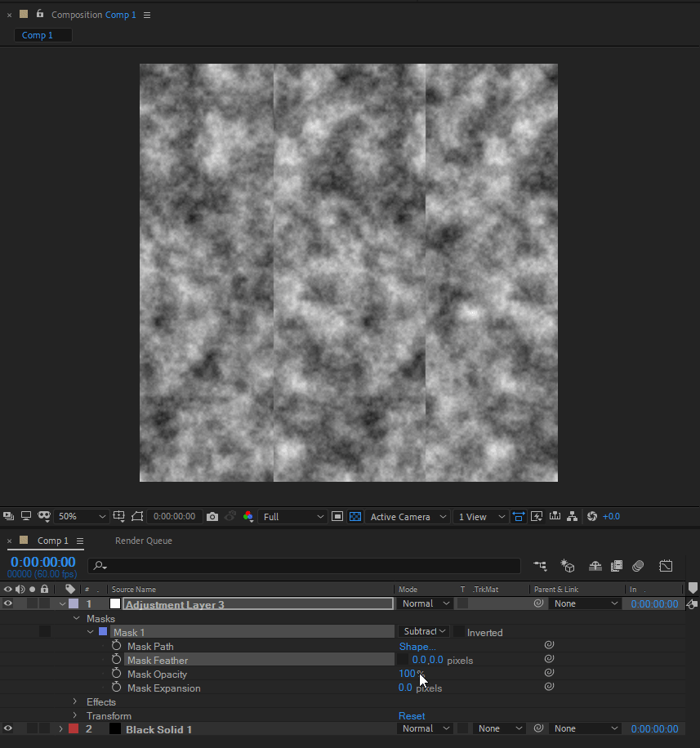
Task: Enable Draft 3D mode
Action: tap(567, 565)
